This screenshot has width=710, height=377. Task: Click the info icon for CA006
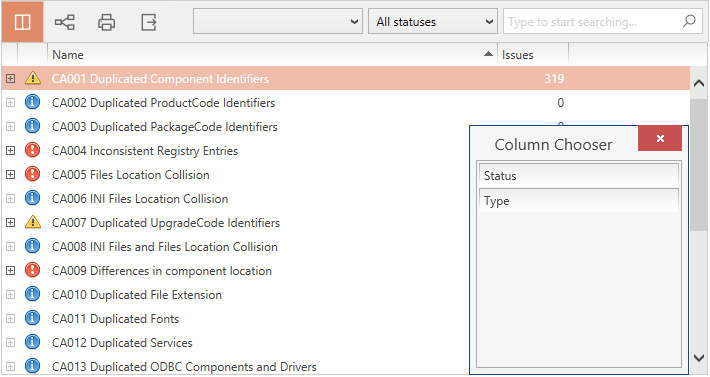tap(33, 198)
